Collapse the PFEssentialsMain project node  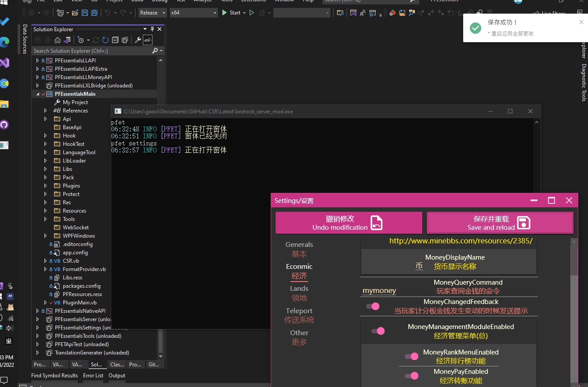pos(37,94)
